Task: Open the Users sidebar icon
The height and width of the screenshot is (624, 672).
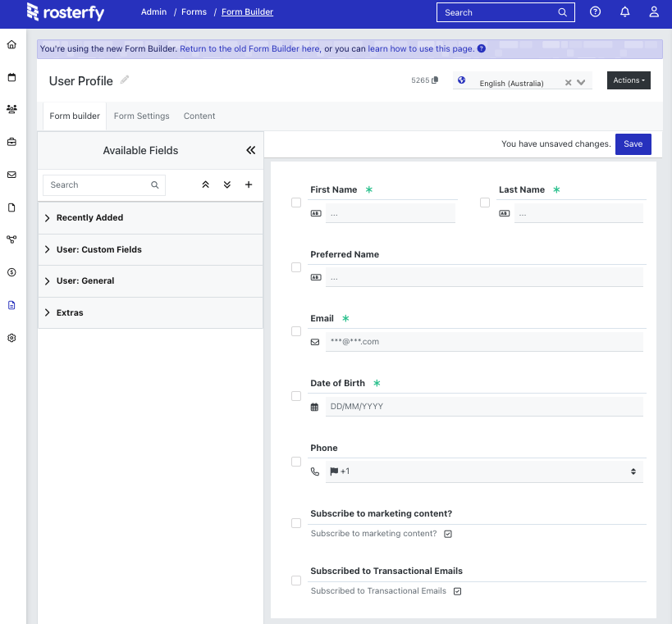Action: point(11,109)
